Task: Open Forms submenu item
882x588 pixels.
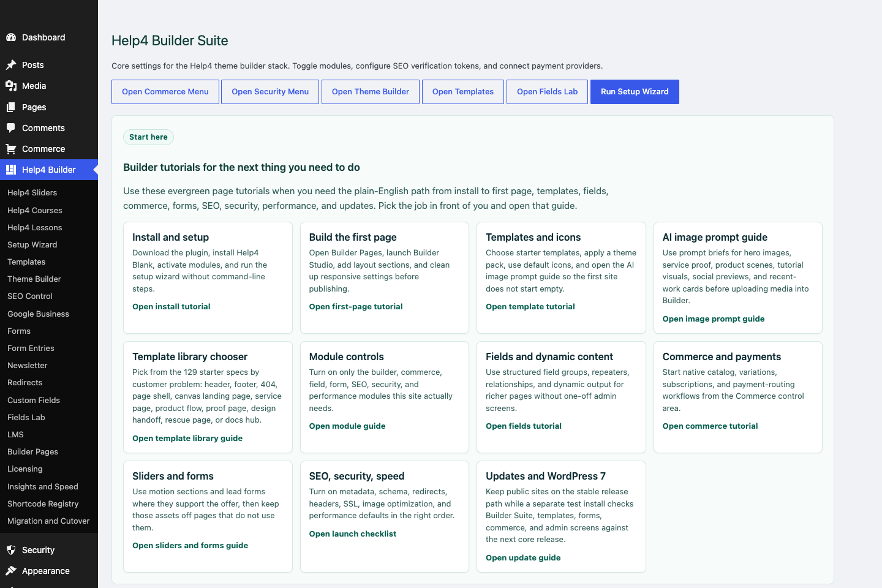Action: pos(19,331)
